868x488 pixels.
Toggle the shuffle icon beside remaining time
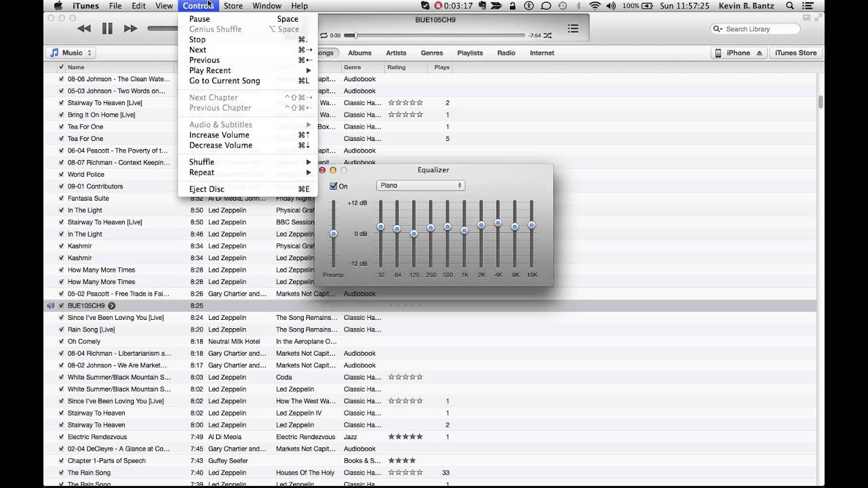click(x=547, y=35)
